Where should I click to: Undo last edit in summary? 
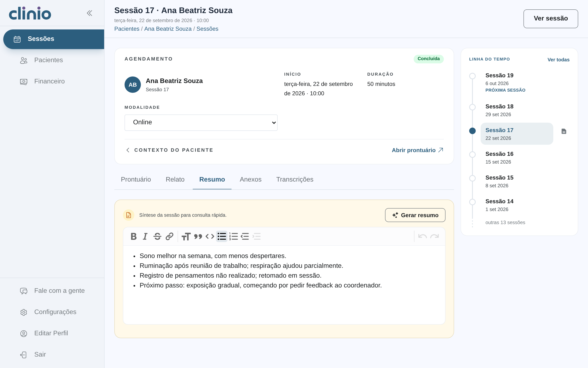point(423,236)
